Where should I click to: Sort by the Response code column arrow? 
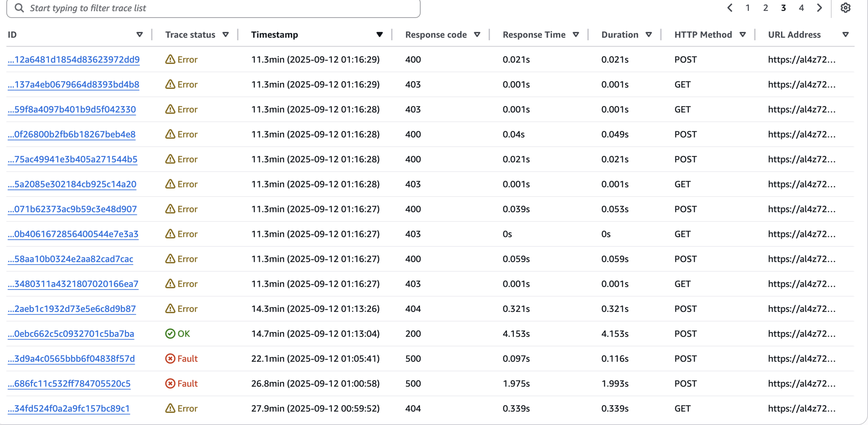click(x=477, y=35)
